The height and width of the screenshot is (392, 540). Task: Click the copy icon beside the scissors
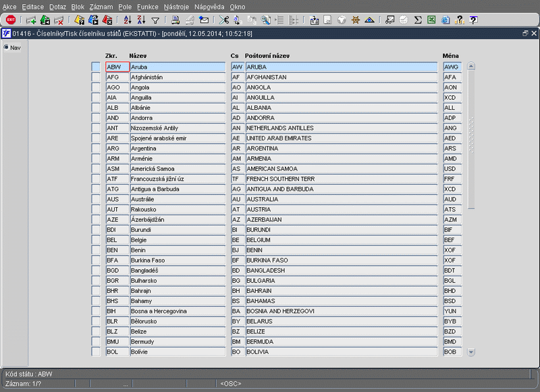pos(238,20)
